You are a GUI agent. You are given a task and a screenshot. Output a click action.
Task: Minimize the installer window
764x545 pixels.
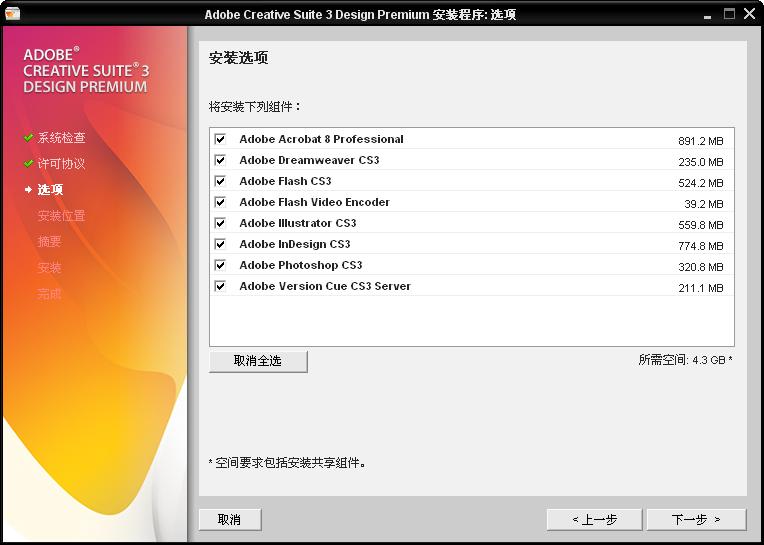click(x=708, y=14)
